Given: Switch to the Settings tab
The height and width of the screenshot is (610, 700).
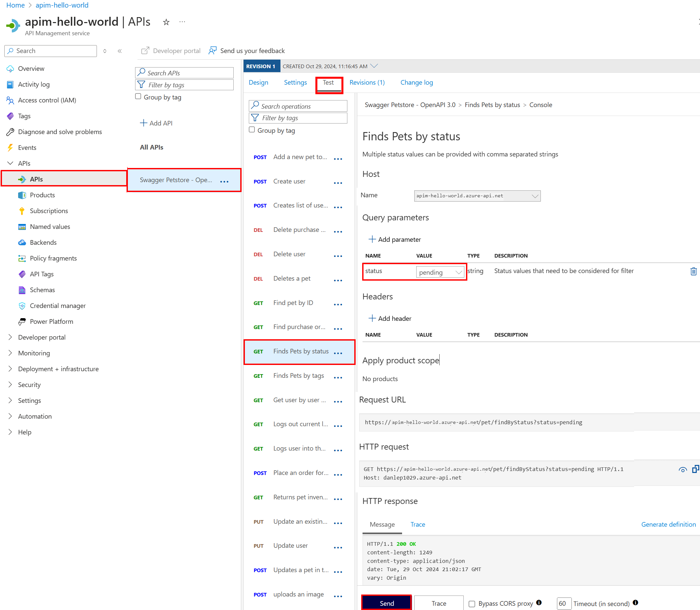Looking at the screenshot, I should point(295,82).
